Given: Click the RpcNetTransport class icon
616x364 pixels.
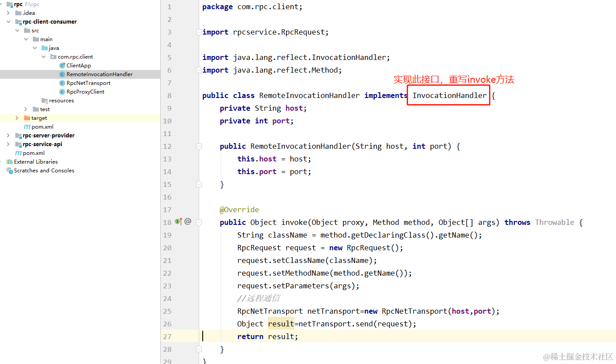Looking at the screenshot, I should click(x=62, y=83).
